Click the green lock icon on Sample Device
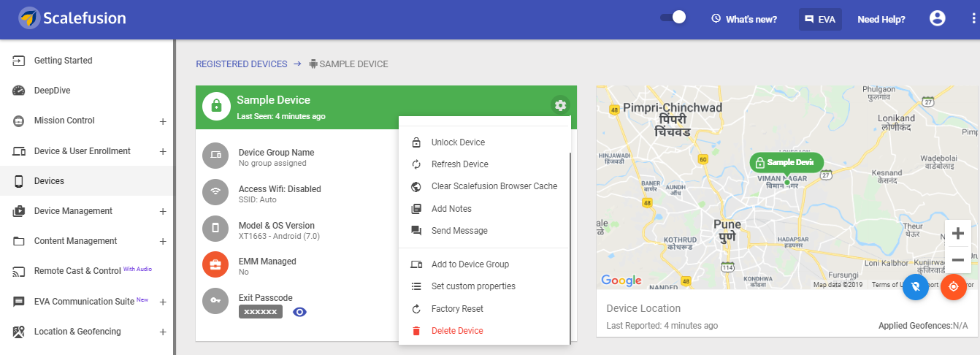Image resolution: width=980 pixels, height=355 pixels. 215,105
